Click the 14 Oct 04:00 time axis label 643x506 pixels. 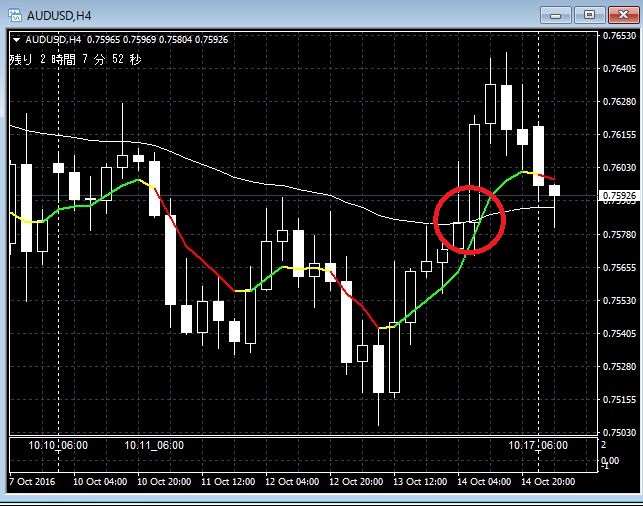click(x=484, y=481)
